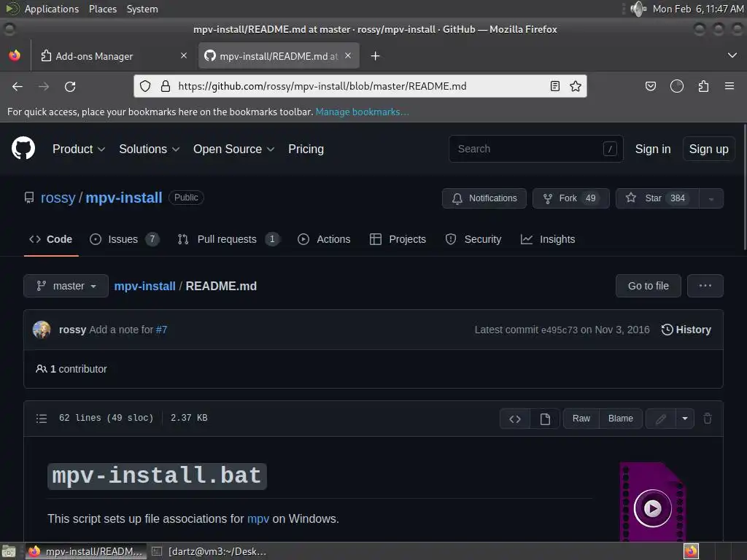
Task: Bookmark this page with the star icon
Action: (576, 86)
